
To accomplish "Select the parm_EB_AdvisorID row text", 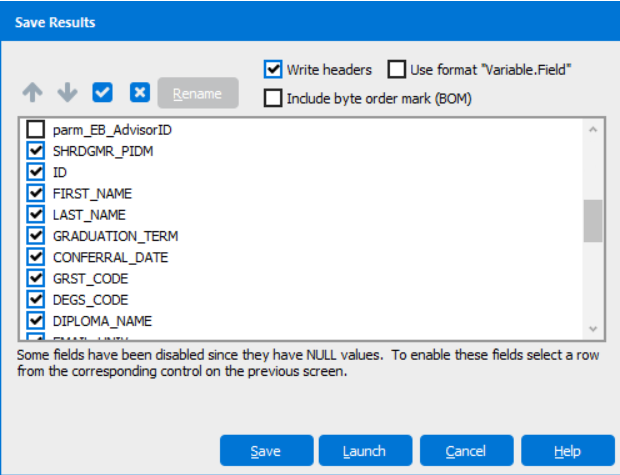I will (112, 130).
